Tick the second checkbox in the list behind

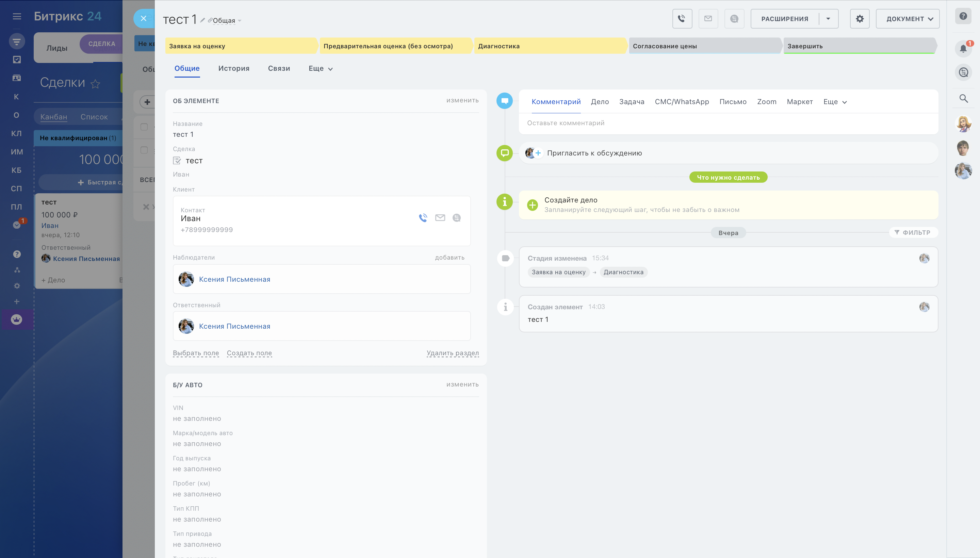(x=144, y=150)
